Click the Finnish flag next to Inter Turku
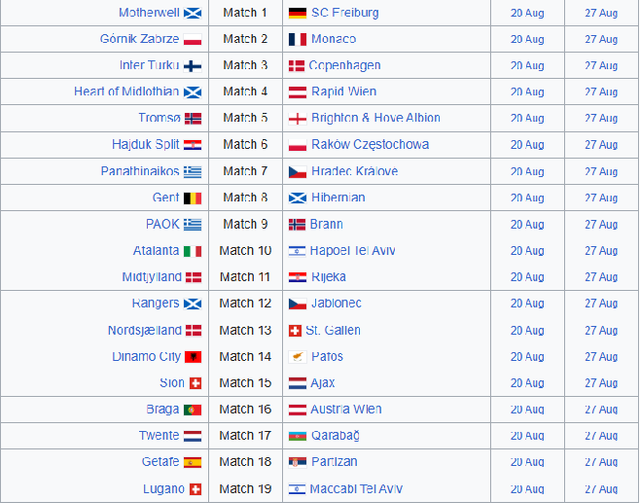This screenshot has height=503, width=640. pyautogui.click(x=193, y=66)
